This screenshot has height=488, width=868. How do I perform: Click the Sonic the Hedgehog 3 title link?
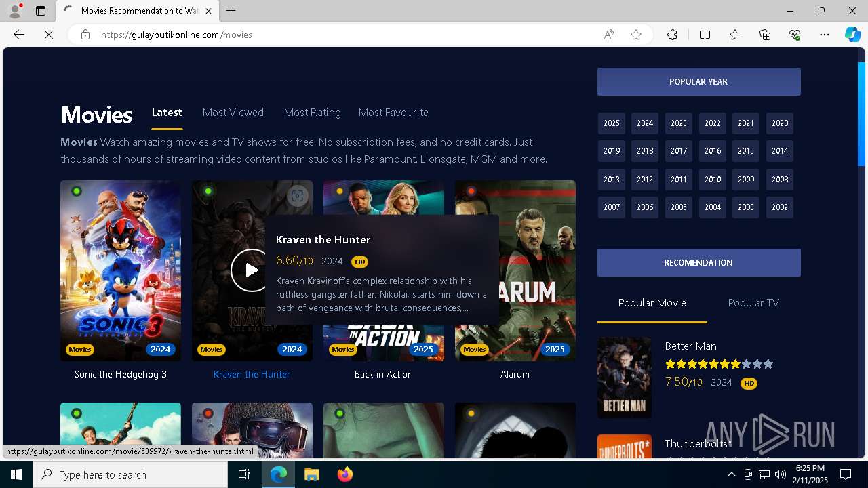(121, 374)
